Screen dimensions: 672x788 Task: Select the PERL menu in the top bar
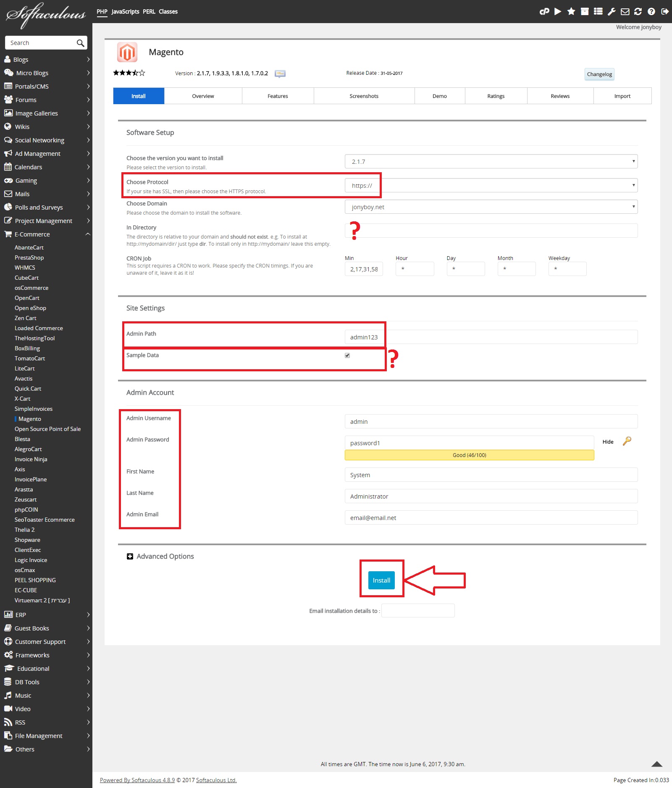pyautogui.click(x=149, y=12)
